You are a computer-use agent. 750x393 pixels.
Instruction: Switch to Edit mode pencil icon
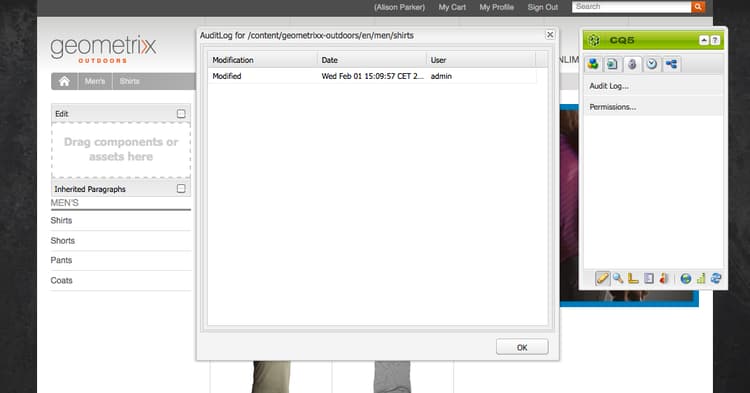click(x=603, y=278)
